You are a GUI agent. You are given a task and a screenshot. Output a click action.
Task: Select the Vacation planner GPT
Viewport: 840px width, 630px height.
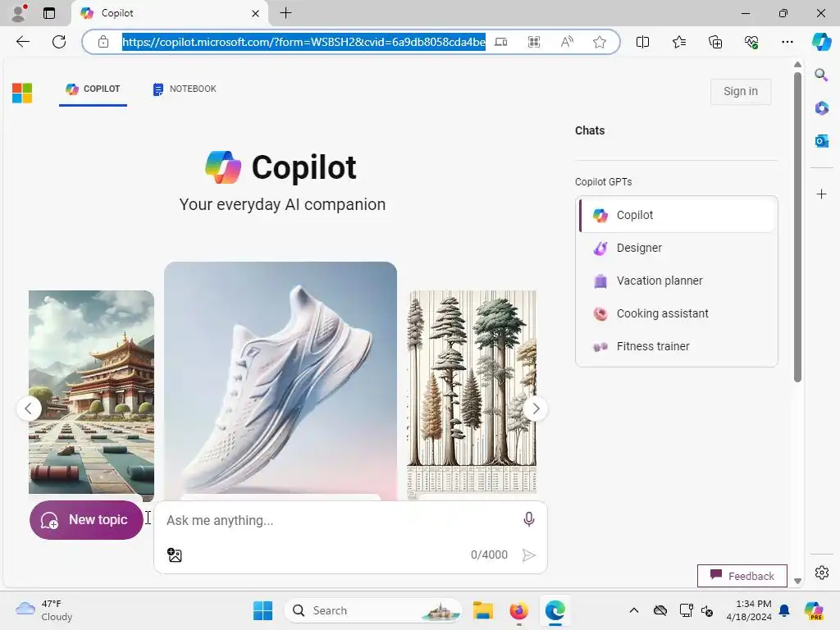(x=677, y=281)
